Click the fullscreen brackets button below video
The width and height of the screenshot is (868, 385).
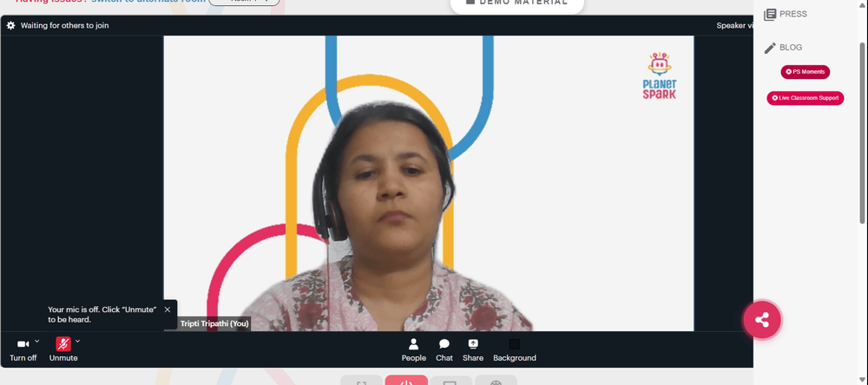361,381
